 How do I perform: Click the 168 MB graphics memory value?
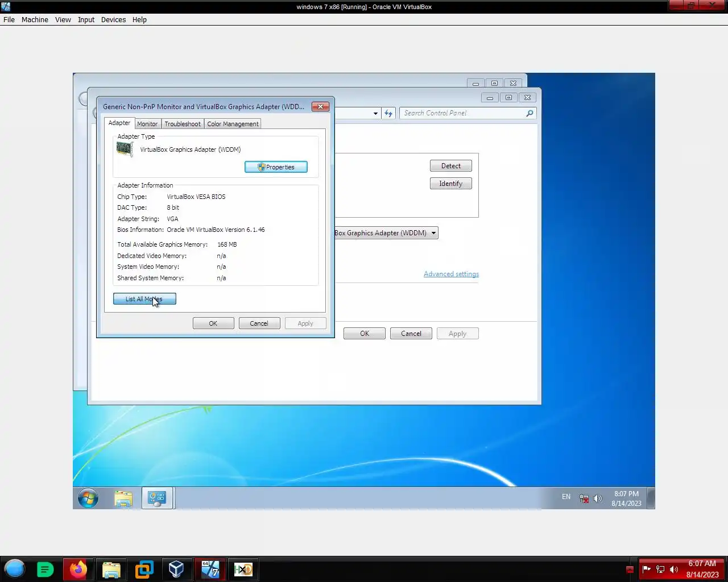point(227,244)
